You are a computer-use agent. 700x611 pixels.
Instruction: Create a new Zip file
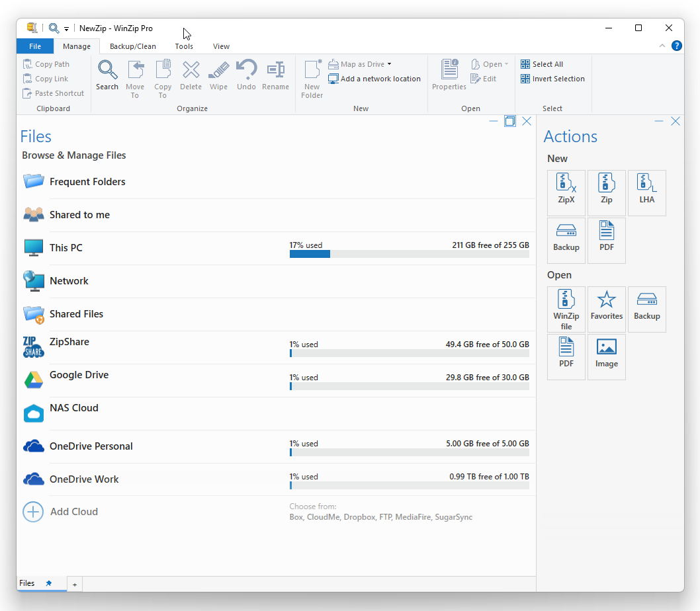(x=607, y=192)
